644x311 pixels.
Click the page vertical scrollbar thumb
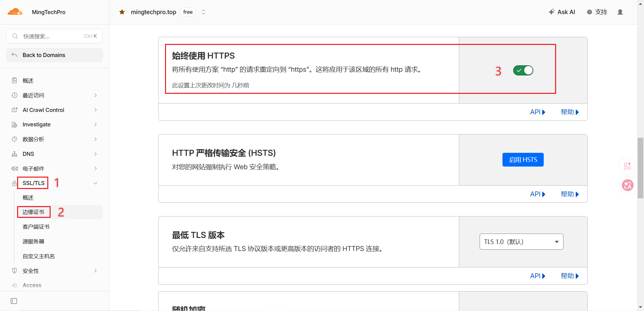click(x=640, y=168)
